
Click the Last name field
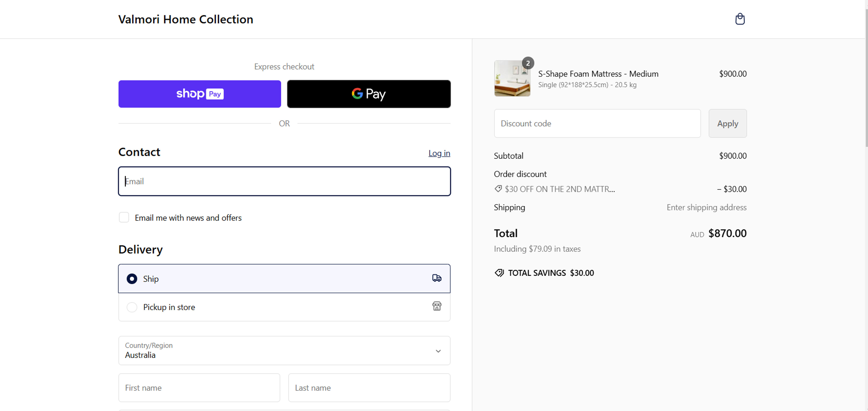[x=369, y=388]
